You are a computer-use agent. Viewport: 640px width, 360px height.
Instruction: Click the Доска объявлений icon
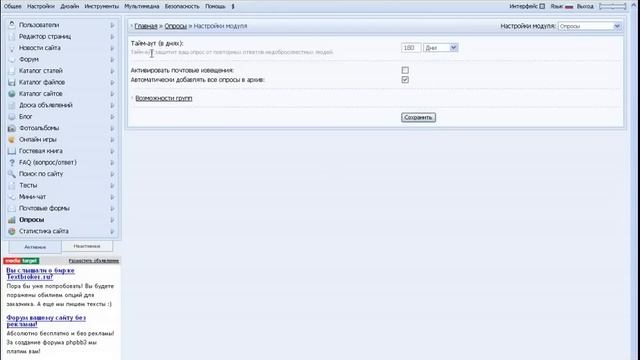tap(12, 105)
